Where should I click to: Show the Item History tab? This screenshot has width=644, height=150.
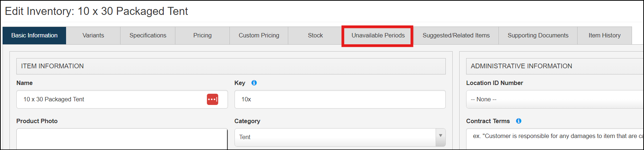pos(604,36)
